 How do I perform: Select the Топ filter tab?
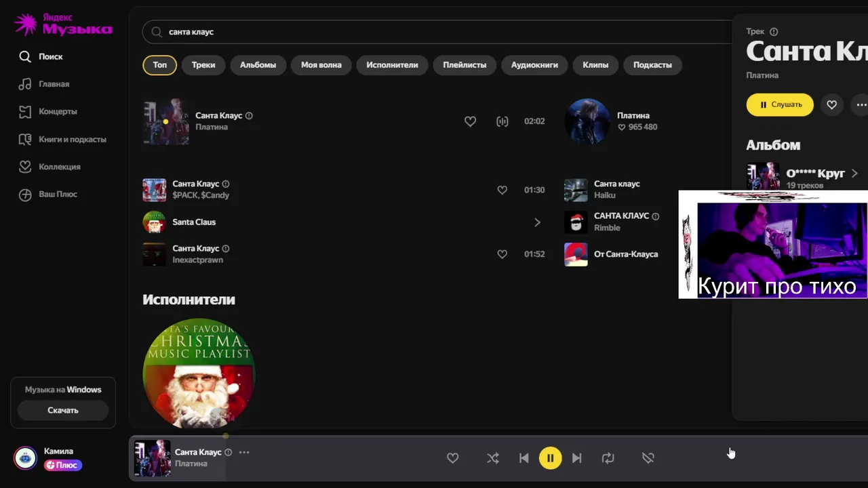point(160,65)
